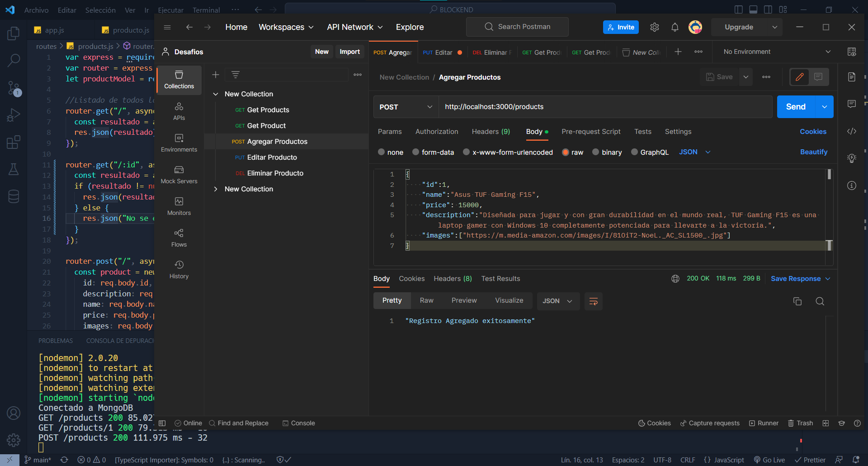Click request URL input field
Image resolution: width=868 pixels, height=466 pixels.
(605, 107)
